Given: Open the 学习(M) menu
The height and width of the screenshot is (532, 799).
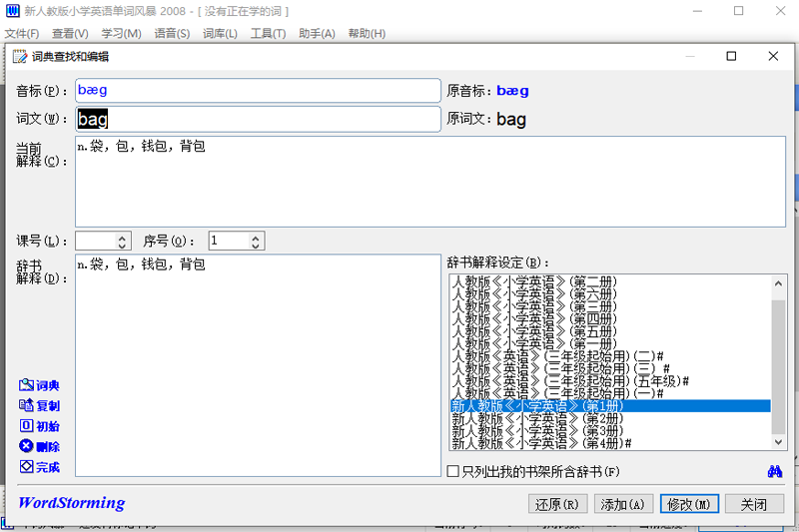Looking at the screenshot, I should click(121, 34).
